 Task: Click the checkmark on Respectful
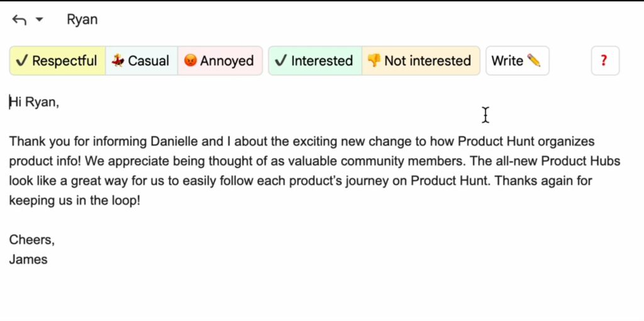[x=22, y=61]
